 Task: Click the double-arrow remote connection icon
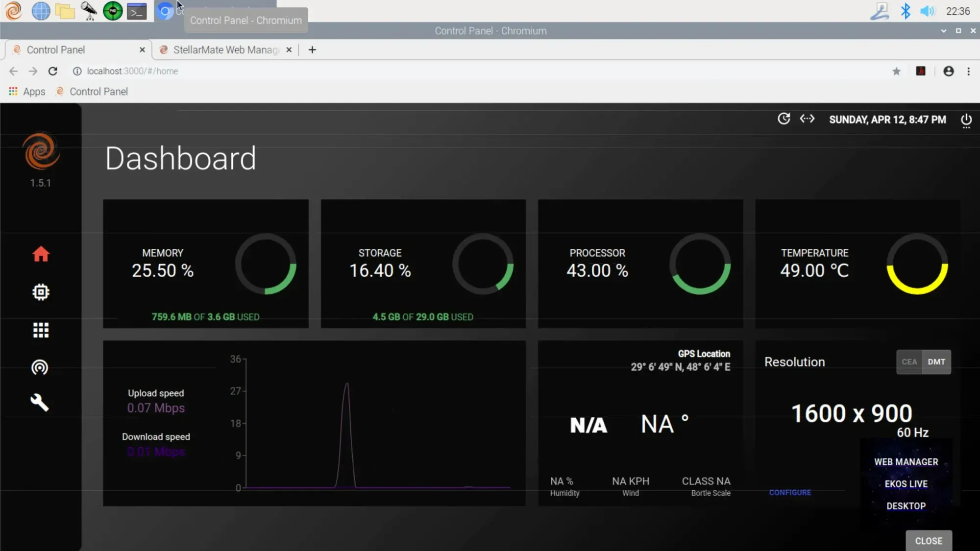(x=807, y=119)
